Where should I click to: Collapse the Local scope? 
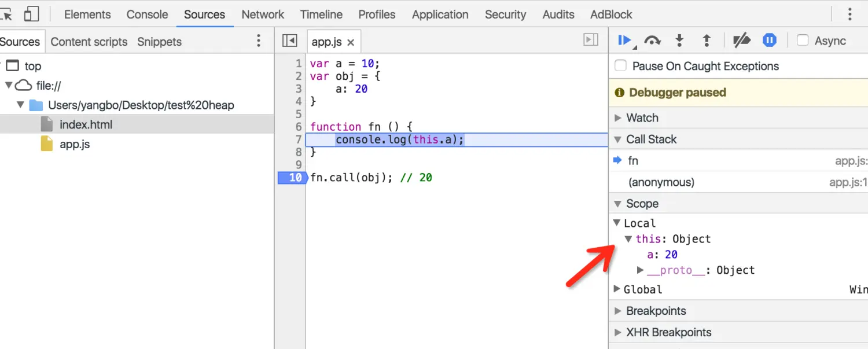[x=617, y=223]
